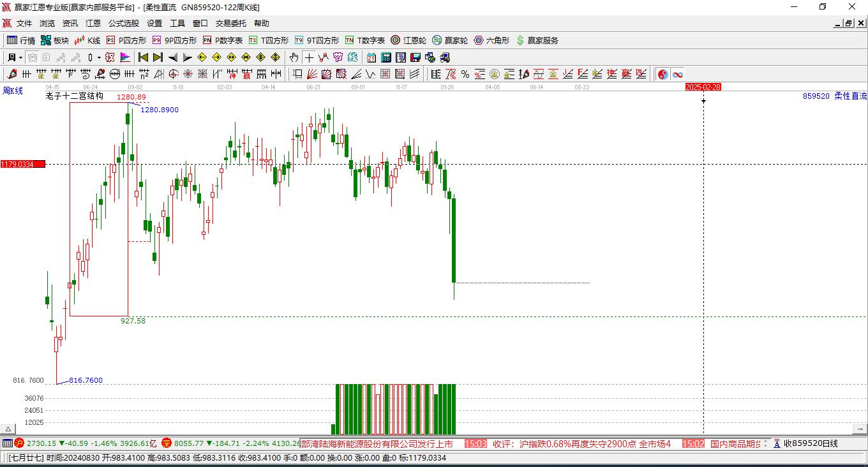The width and height of the screenshot is (868, 467).
Task: Open the 工具 menu
Action: [177, 24]
